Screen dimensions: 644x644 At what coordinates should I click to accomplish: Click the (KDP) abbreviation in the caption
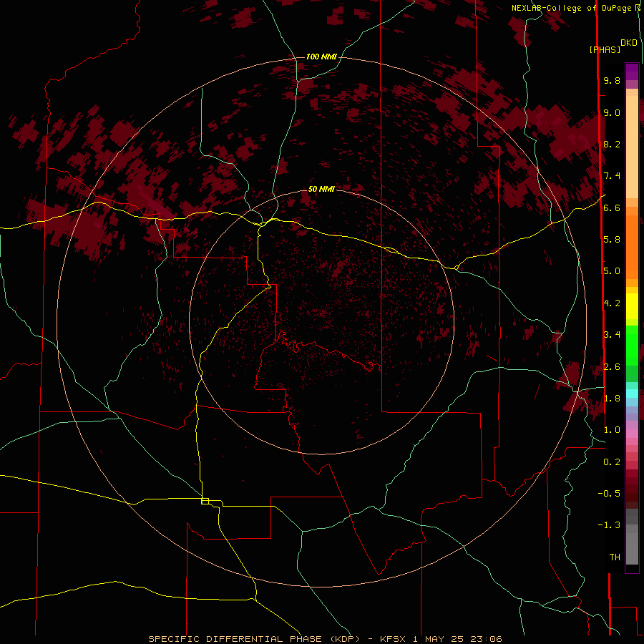click(x=346, y=639)
